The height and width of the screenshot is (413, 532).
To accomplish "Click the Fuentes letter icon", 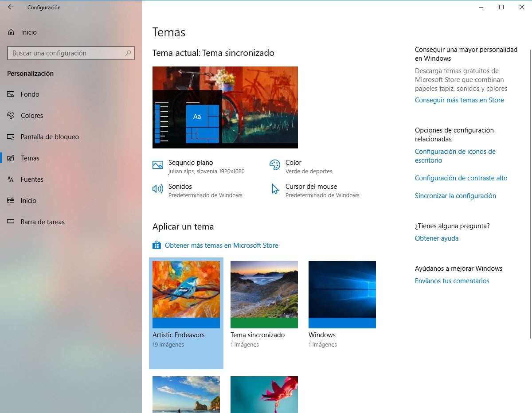I will pyautogui.click(x=11, y=179).
